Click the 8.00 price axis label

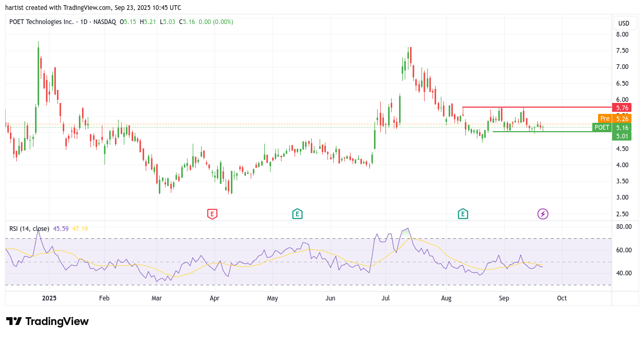tap(622, 34)
